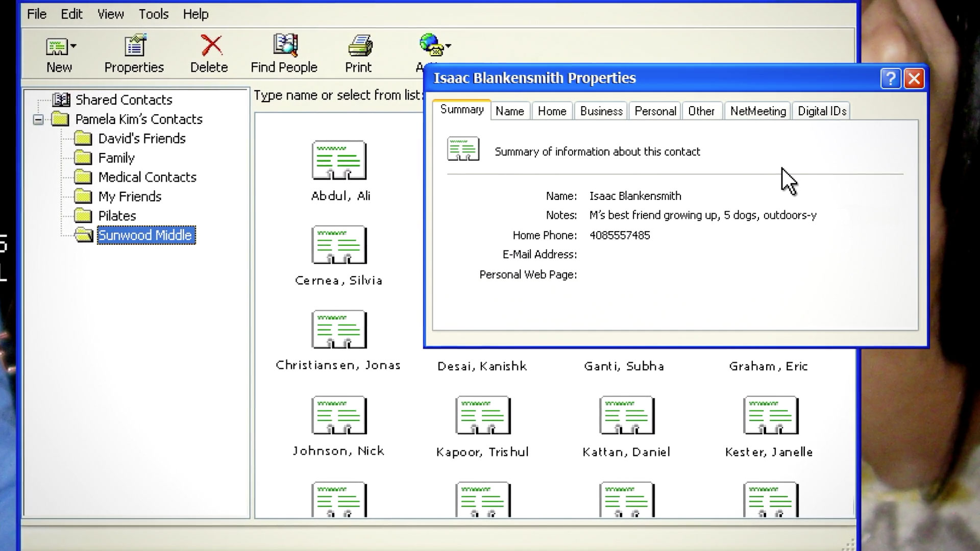The image size is (980, 551).
Task: Select the Cernea, Silvia contact card icon
Action: click(x=339, y=245)
